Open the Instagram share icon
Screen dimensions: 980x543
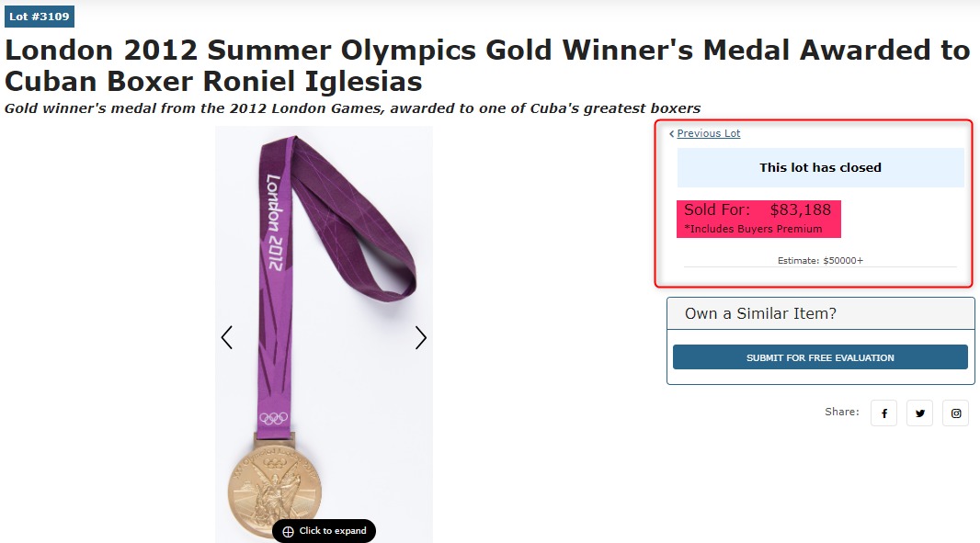956,413
